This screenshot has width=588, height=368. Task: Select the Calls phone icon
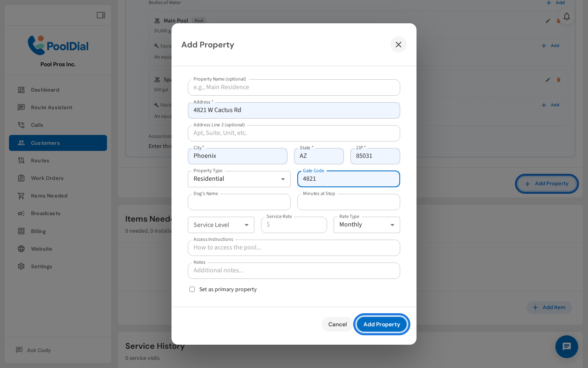click(x=21, y=125)
